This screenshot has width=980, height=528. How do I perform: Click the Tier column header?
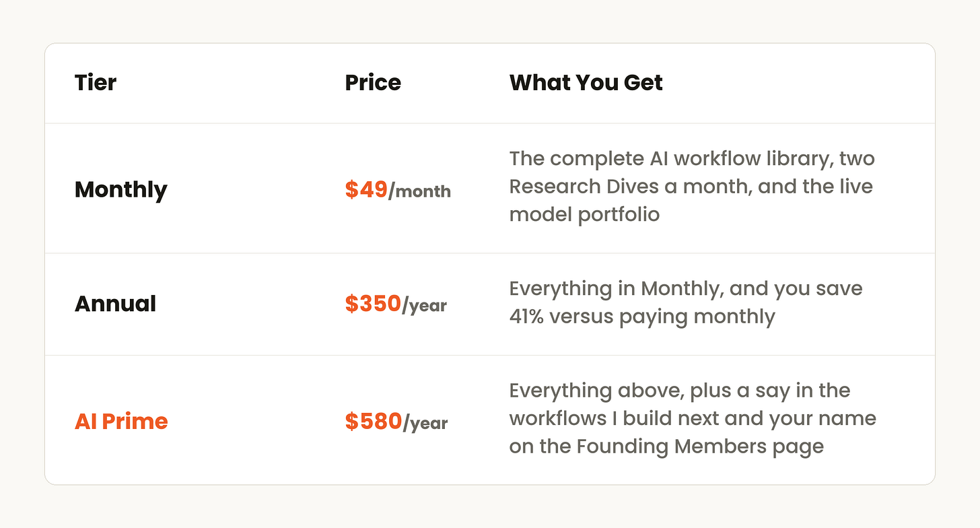pos(96,83)
